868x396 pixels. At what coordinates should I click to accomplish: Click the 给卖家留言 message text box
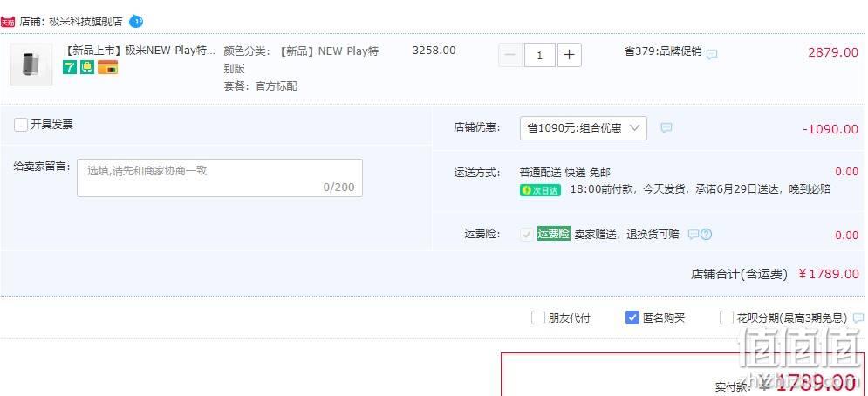click(220, 178)
